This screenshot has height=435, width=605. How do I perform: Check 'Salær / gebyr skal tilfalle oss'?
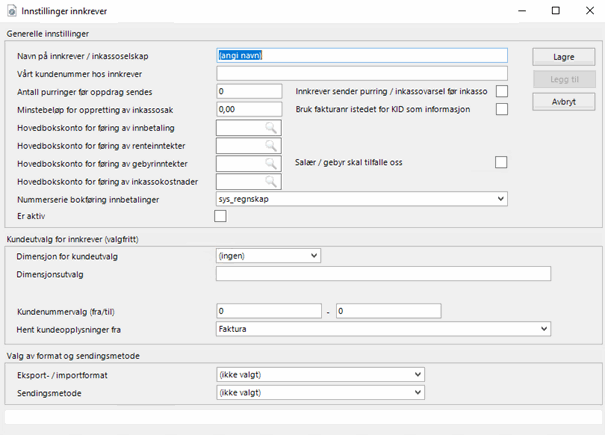pyautogui.click(x=502, y=163)
